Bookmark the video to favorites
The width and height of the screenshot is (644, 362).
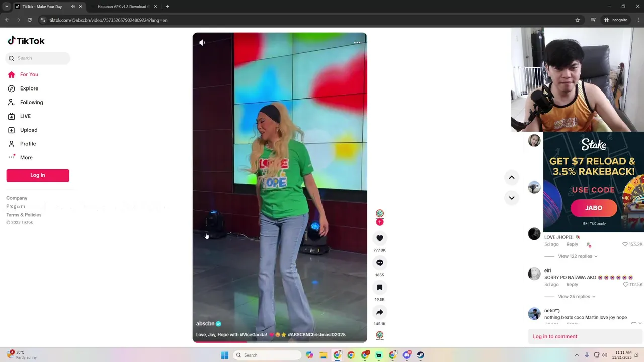tap(380, 288)
